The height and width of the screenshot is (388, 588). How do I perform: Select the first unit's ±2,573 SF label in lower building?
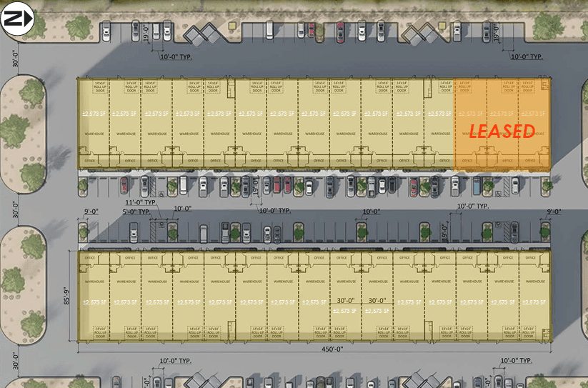(94, 302)
